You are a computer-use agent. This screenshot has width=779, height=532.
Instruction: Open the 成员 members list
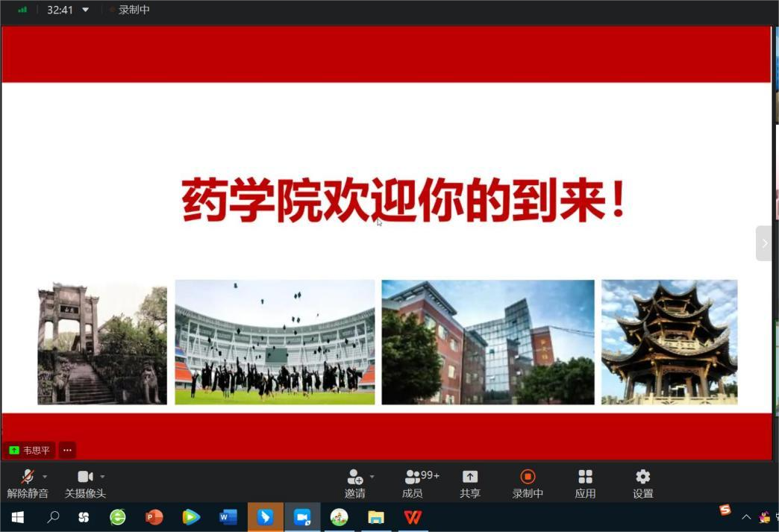(x=413, y=484)
